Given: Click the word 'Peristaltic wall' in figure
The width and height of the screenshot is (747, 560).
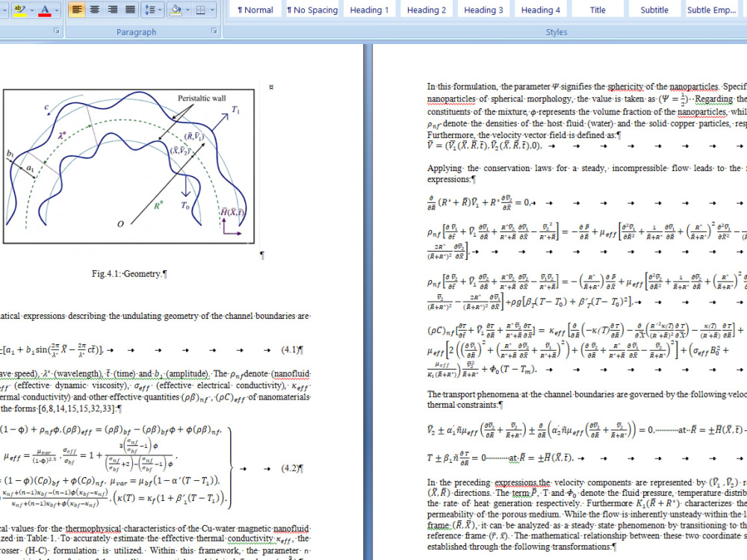Looking at the screenshot, I should pos(202,98).
